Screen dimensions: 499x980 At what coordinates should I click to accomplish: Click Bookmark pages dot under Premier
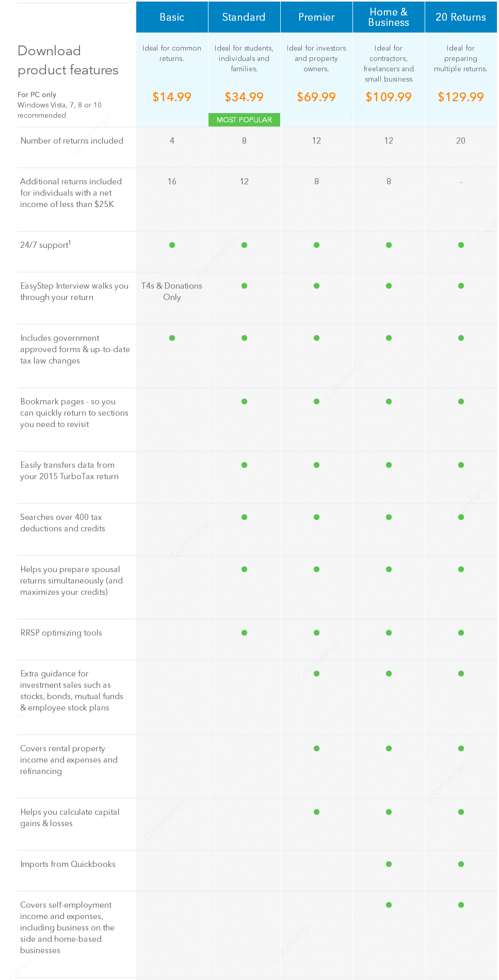coord(316,401)
